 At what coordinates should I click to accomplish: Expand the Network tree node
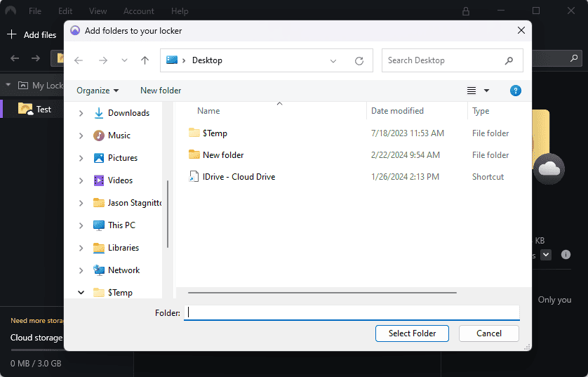click(81, 270)
